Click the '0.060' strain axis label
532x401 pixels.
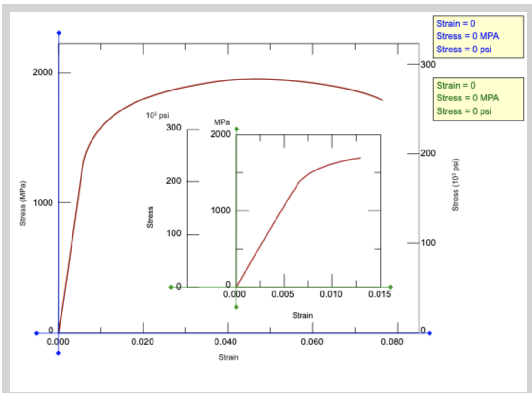point(312,341)
